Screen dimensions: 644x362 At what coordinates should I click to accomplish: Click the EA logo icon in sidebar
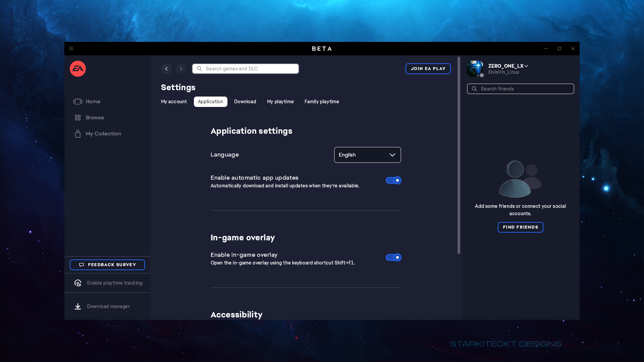(x=77, y=68)
